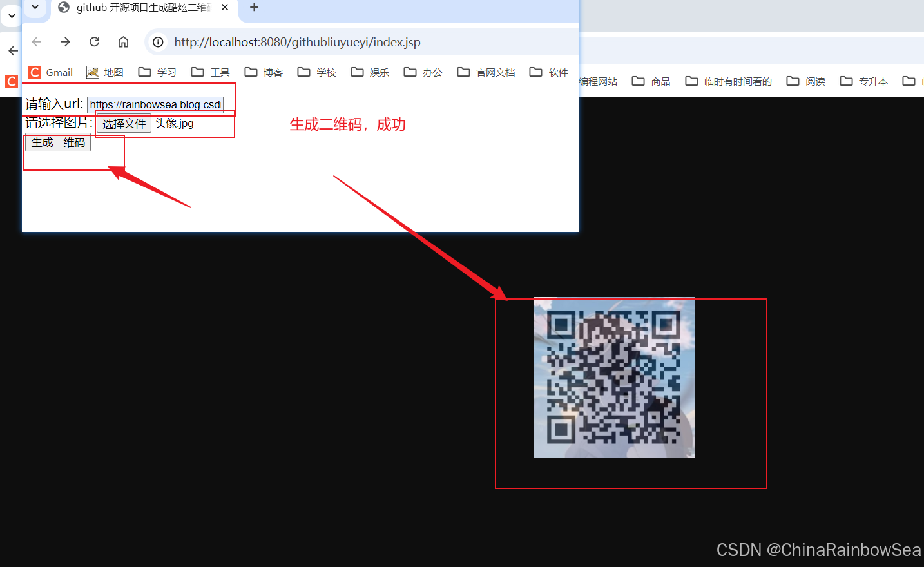The height and width of the screenshot is (567, 924).
Task: Open the 阅读 bookmark folder in background window
Action: click(x=806, y=81)
